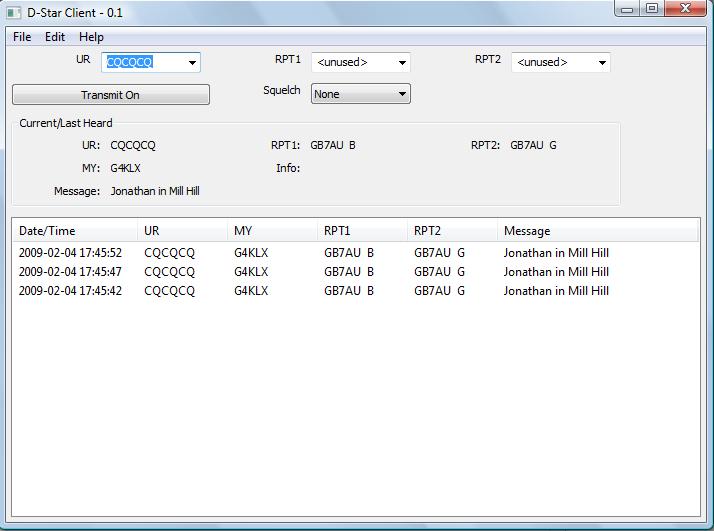Select the row dated 2009-02-04 17:45:42
The width and height of the screenshot is (714, 531).
[355, 291]
